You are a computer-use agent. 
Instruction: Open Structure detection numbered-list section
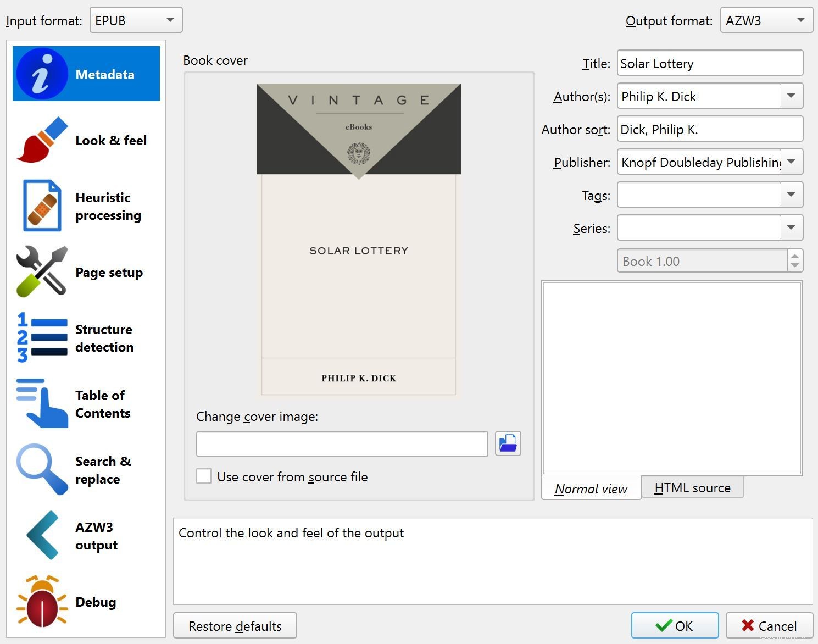point(86,338)
